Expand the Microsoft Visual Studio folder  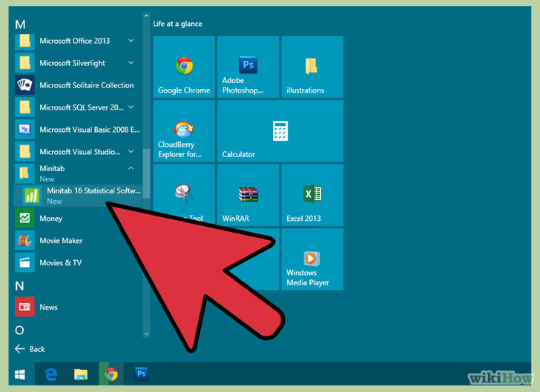click(x=131, y=151)
